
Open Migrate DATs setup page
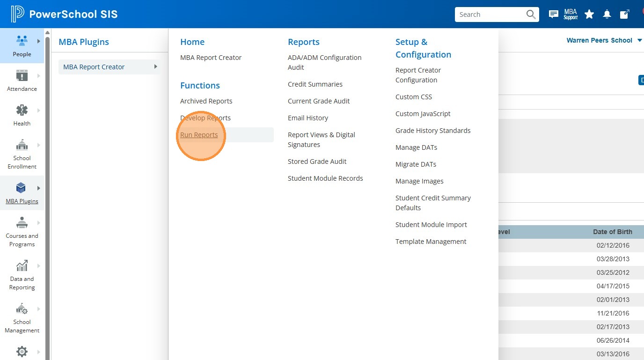pyautogui.click(x=416, y=164)
